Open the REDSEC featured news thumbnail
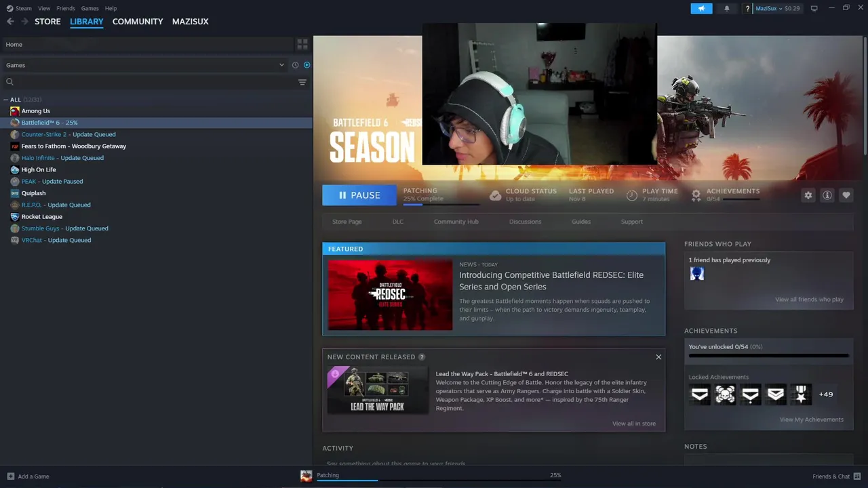This screenshot has height=488, width=868. point(390,295)
